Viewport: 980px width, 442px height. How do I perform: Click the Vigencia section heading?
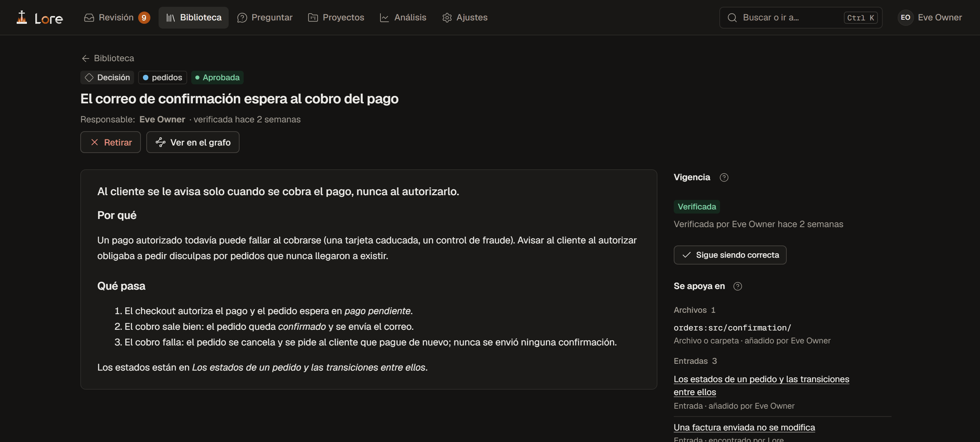pyautogui.click(x=692, y=177)
